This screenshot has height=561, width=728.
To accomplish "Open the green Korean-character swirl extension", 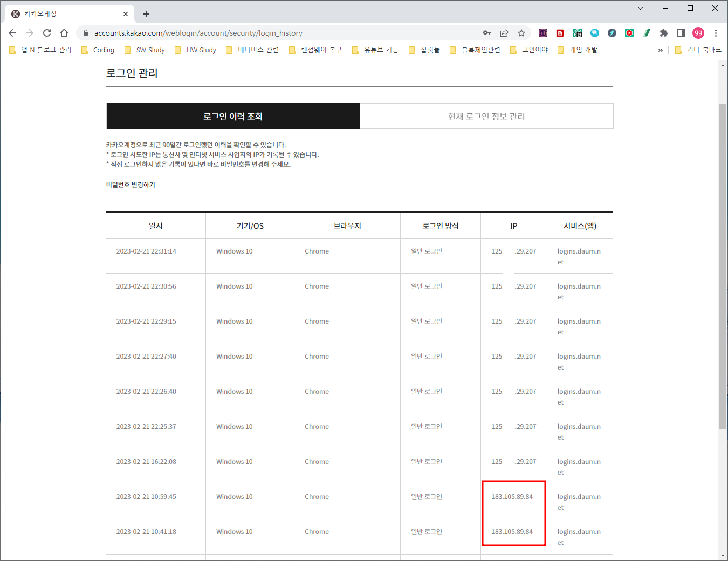I will click(x=578, y=33).
